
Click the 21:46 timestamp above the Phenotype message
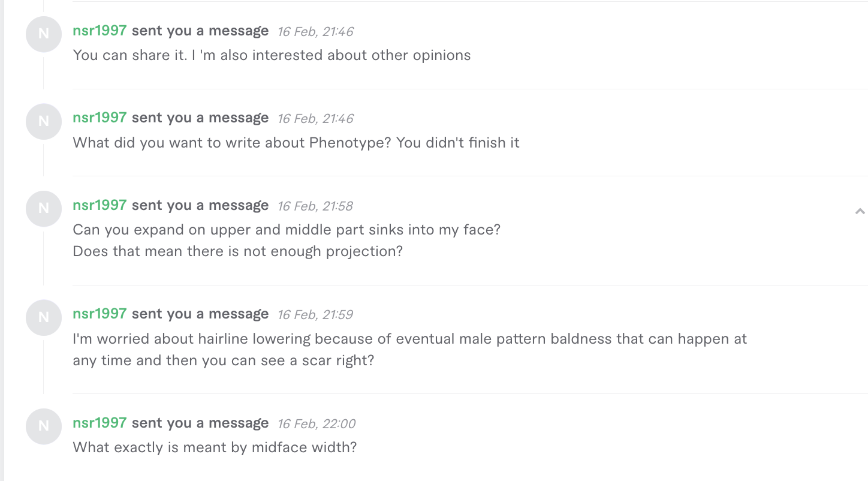pos(315,119)
